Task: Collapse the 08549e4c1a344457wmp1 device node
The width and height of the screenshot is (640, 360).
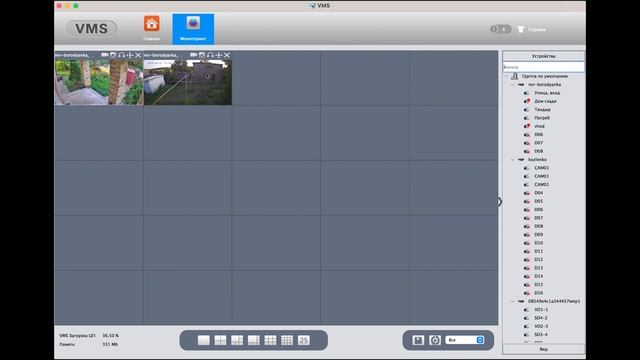Action: pyautogui.click(x=513, y=301)
